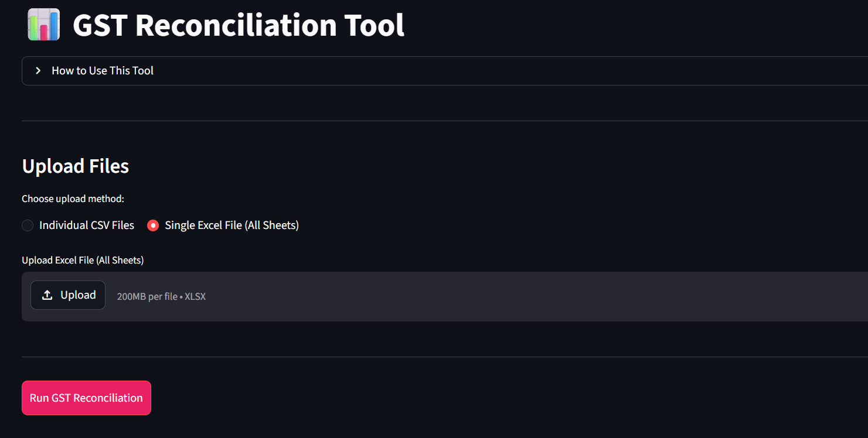The width and height of the screenshot is (868, 438).
Task: Click the Upload Files section heading
Action: (x=75, y=166)
